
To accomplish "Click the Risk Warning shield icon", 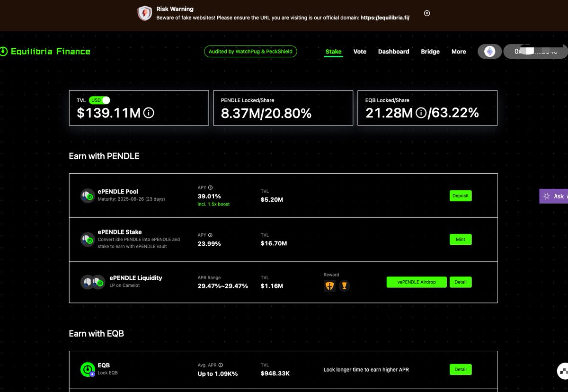I will click(144, 13).
